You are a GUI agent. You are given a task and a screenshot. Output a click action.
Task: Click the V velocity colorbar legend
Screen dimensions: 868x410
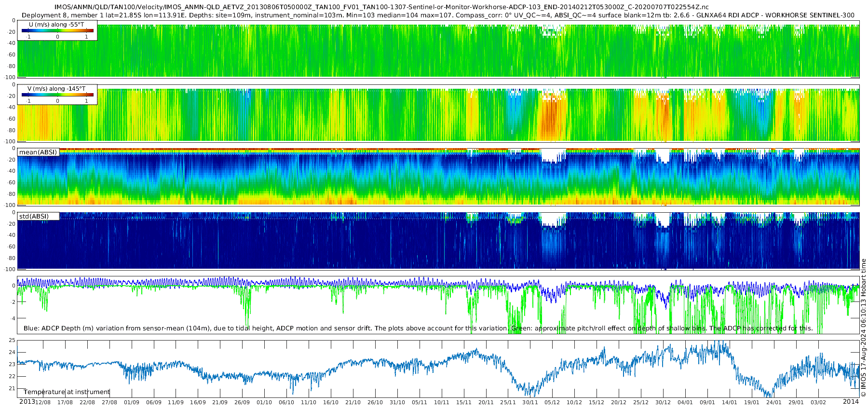click(x=57, y=95)
